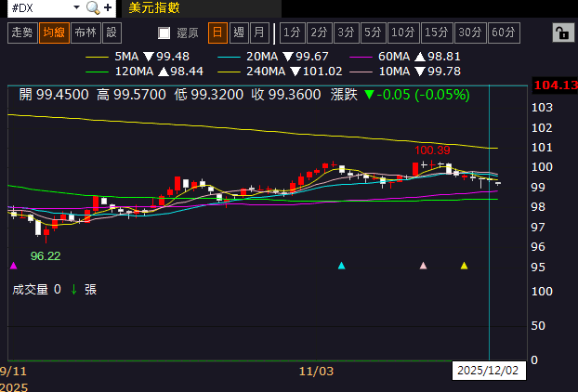The width and height of the screenshot is (578, 392).
Task: Choose the 10分 interval
Action: click(403, 33)
